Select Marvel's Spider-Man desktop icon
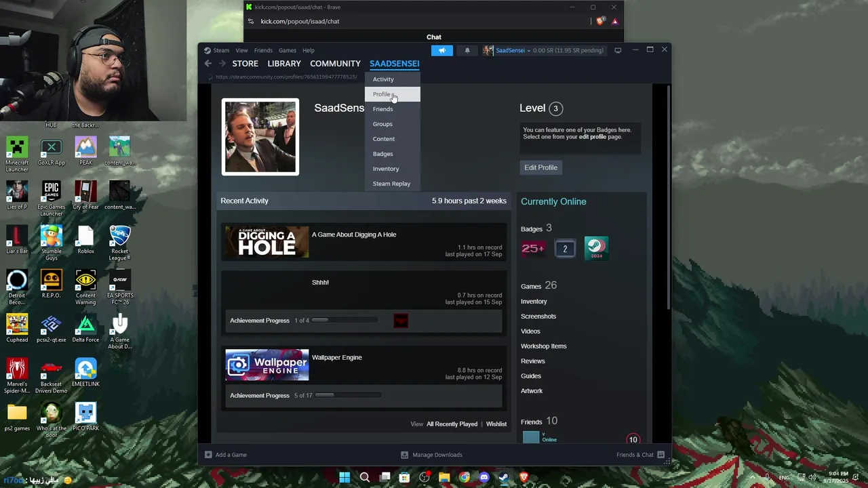The width and height of the screenshot is (868, 488). [x=17, y=375]
